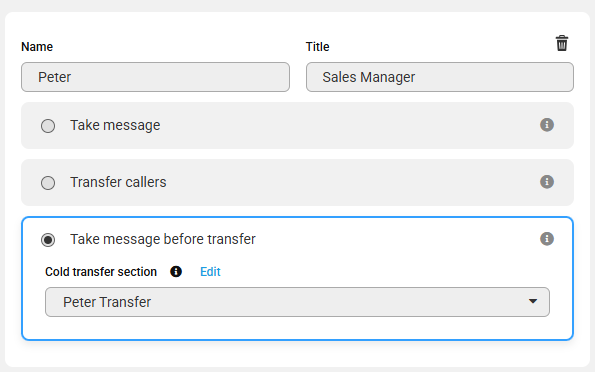Click the Name field label
The width and height of the screenshot is (595, 372).
37,47
